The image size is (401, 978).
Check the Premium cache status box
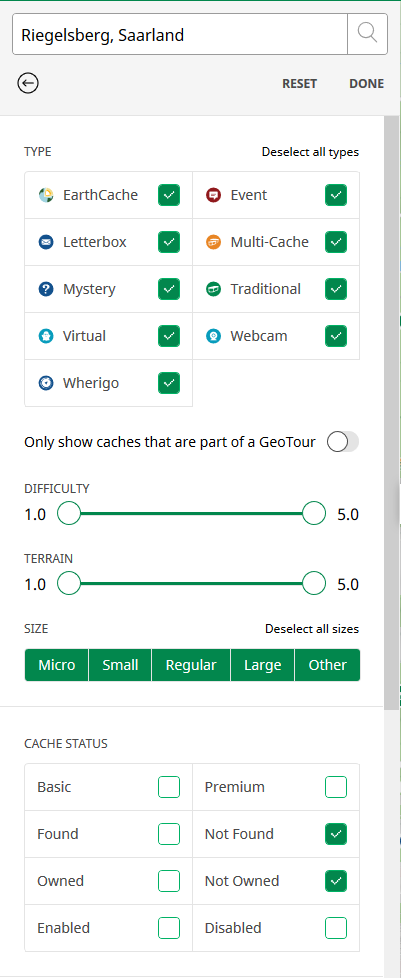coord(336,787)
